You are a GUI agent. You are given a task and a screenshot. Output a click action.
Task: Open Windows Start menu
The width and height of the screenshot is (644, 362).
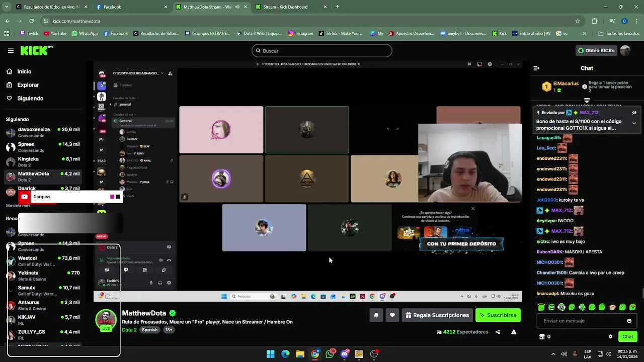point(270,354)
